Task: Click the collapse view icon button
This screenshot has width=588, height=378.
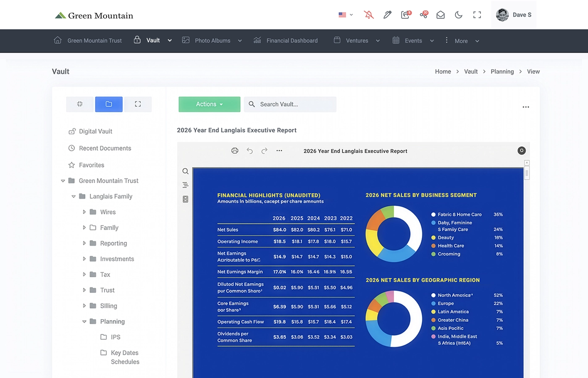Action: (x=80, y=104)
